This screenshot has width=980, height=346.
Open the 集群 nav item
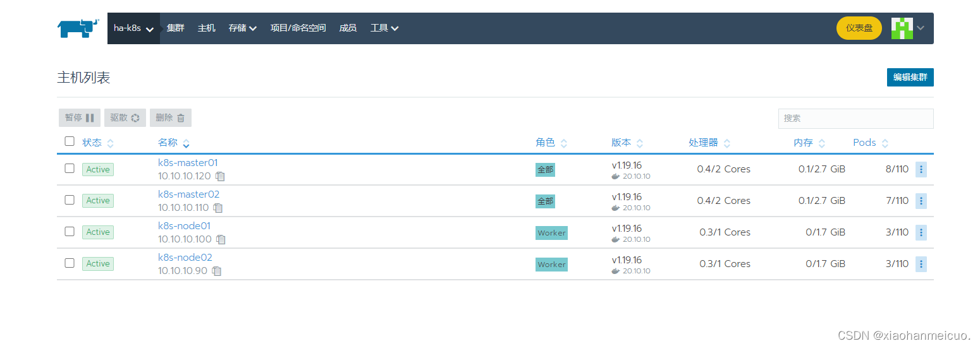coord(176,28)
